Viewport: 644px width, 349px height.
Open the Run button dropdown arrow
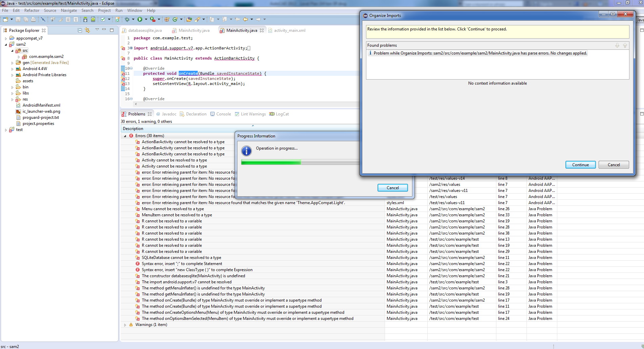click(x=146, y=19)
